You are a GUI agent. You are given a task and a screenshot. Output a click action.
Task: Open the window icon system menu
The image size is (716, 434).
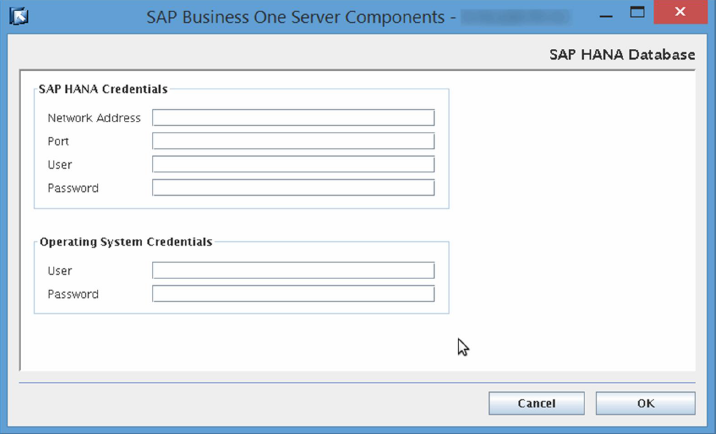point(19,16)
